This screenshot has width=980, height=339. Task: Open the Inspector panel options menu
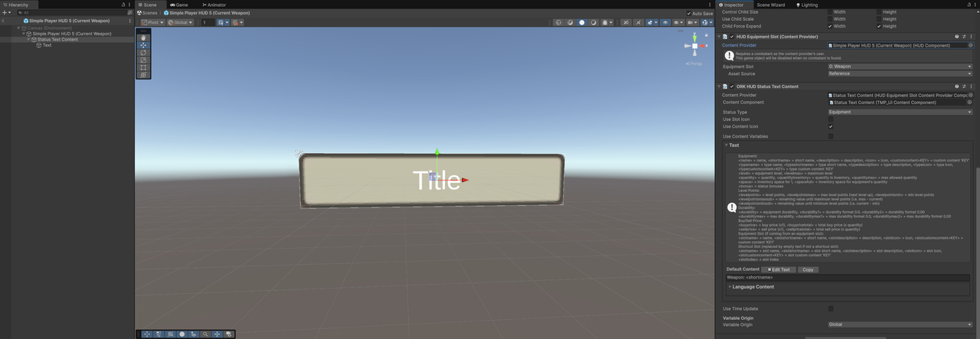(975, 5)
